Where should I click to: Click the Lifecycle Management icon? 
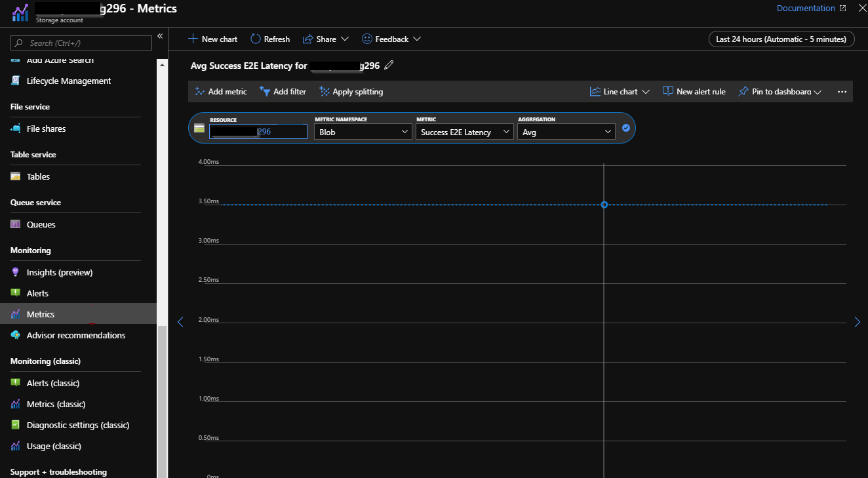16,81
